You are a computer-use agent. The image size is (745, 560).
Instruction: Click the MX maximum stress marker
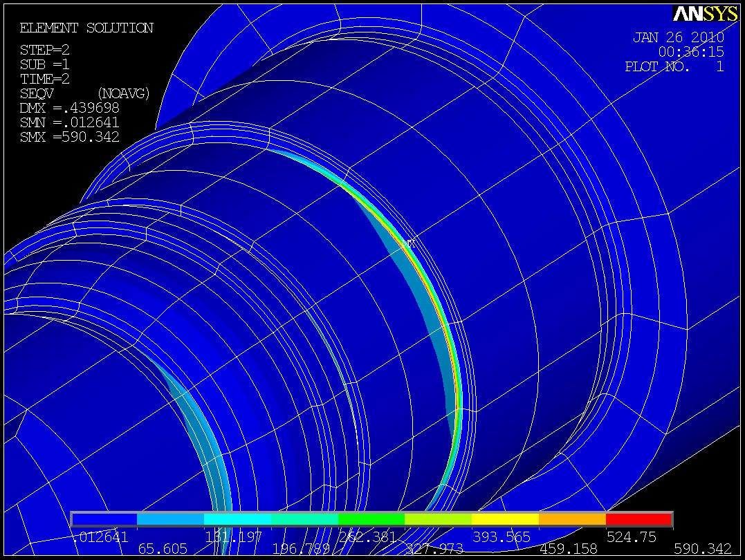click(409, 243)
